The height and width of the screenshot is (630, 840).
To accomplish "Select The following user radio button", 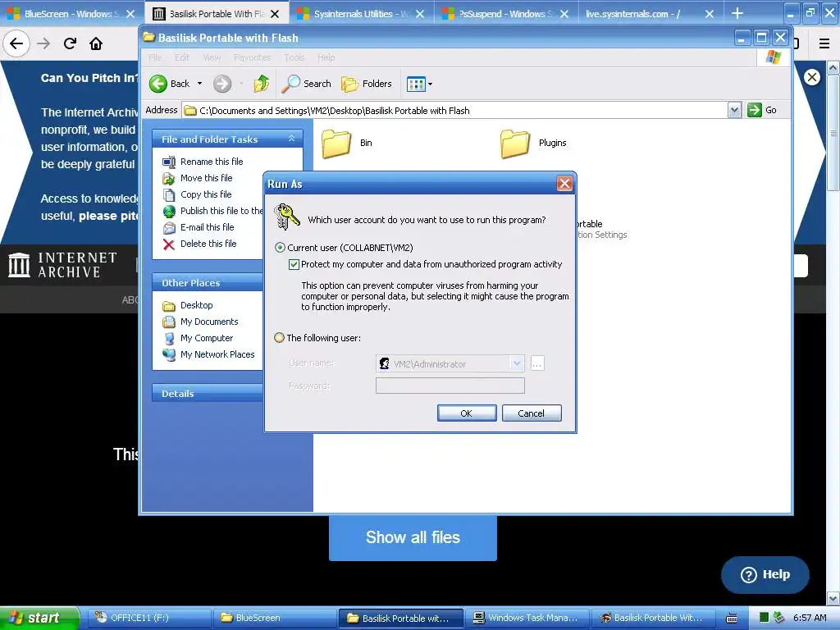I will (279, 337).
